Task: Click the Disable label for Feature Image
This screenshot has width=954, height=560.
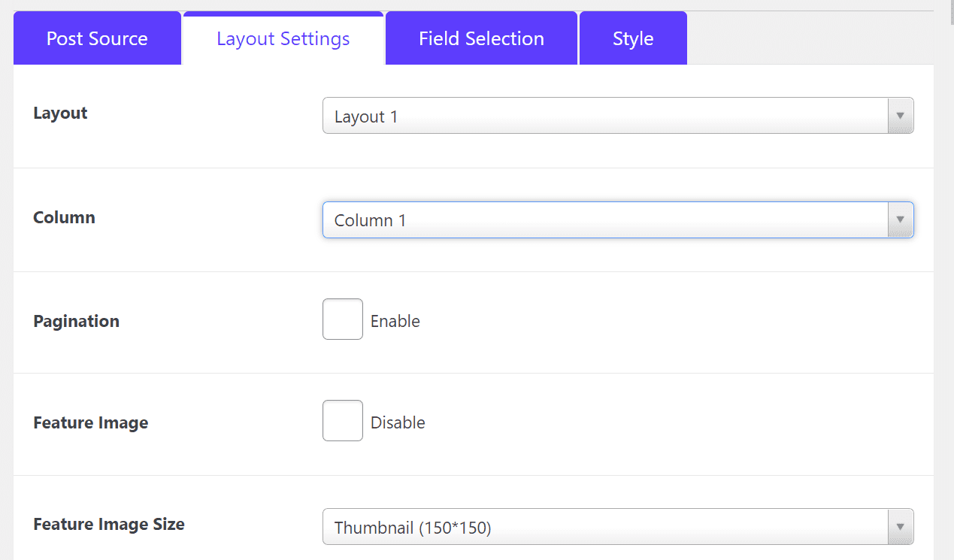Action: pos(398,422)
